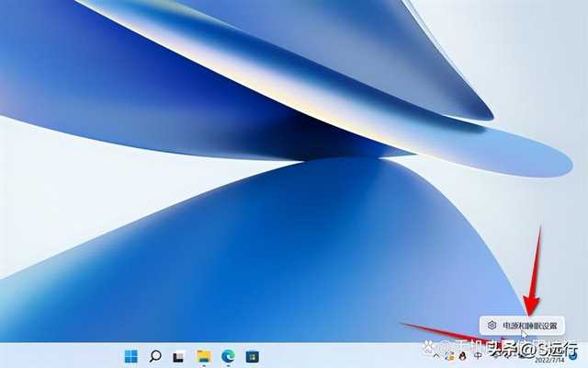This screenshot has height=368, width=588.
Task: Expand the hidden tray icons chevron
Action: [436, 355]
